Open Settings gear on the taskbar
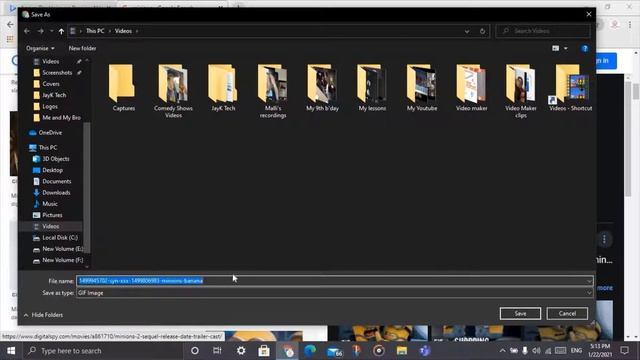Image resolution: width=640 pixels, height=360 pixels. (241, 351)
